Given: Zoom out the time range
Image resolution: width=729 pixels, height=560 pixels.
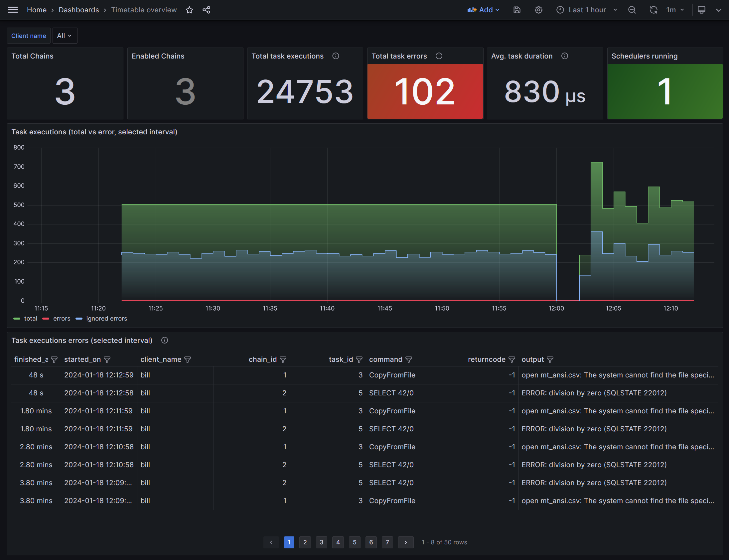Looking at the screenshot, I should 632,10.
